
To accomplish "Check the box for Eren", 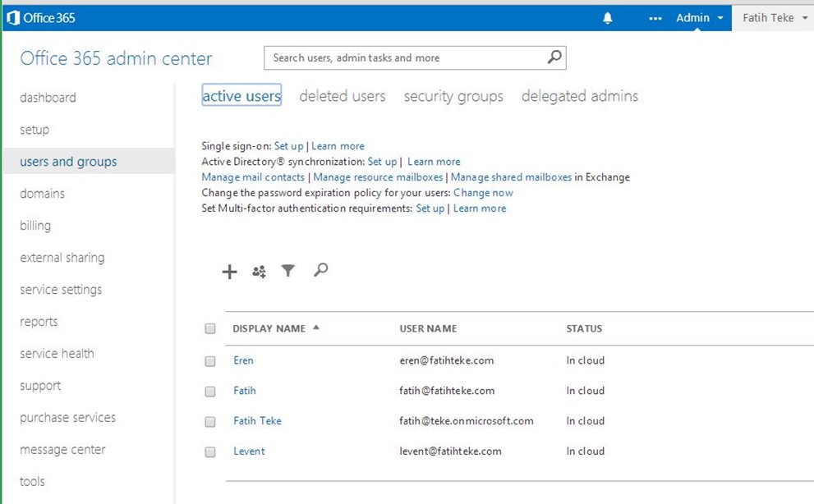I will (210, 361).
